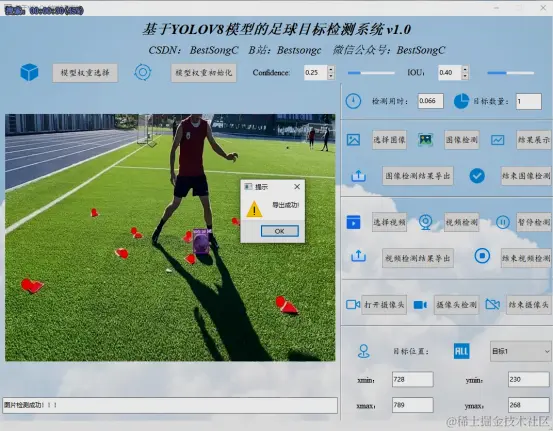Close the 提示 dialog with X
Image resolution: width=554 pixels, height=432 pixels.
[x=297, y=187]
